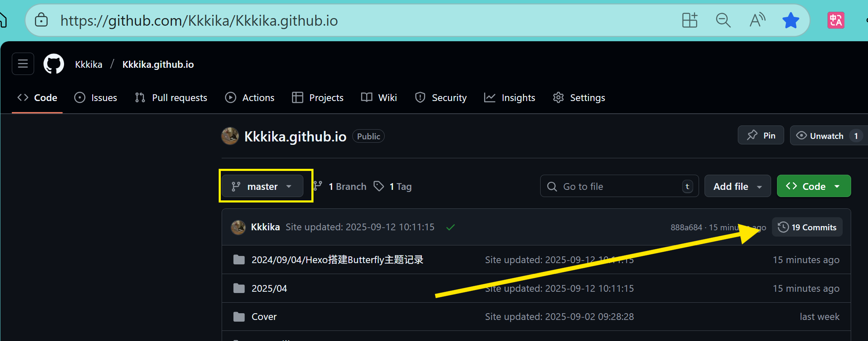
Task: Click the site information lock icon
Action: (41, 20)
